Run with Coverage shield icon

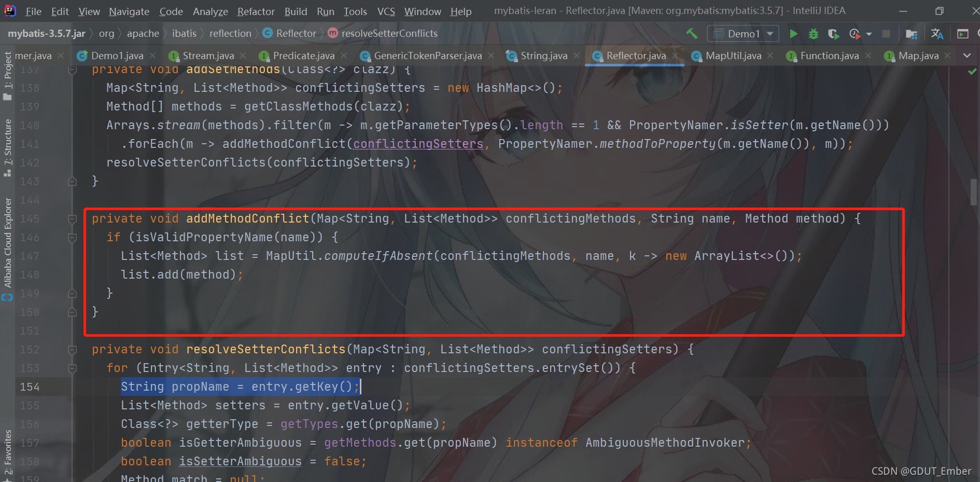(x=833, y=34)
